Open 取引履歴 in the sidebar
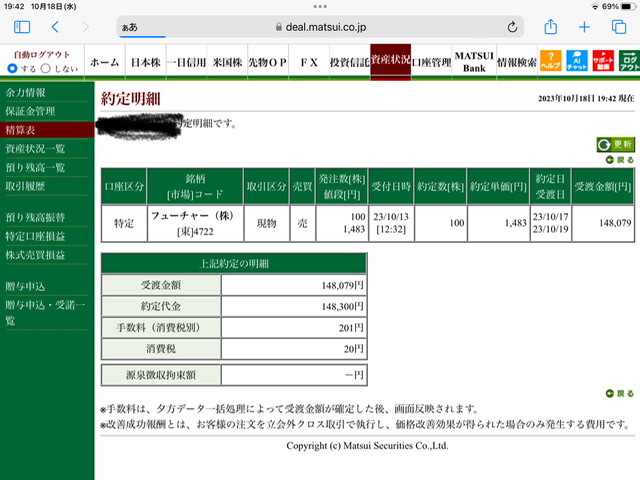The height and width of the screenshot is (480, 640). [x=25, y=187]
